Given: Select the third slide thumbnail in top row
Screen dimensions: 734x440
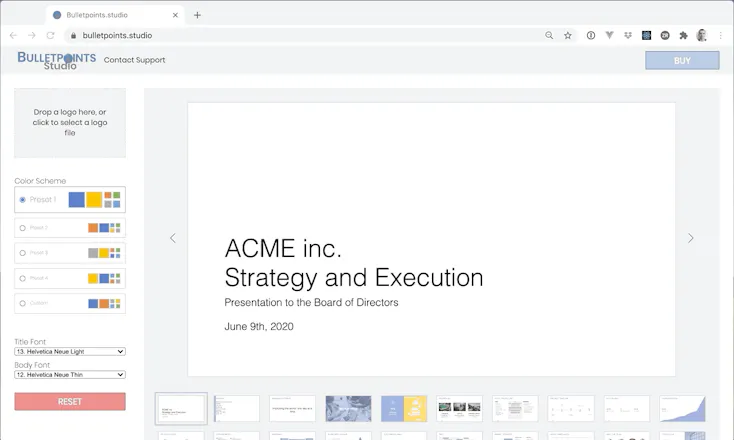Looking at the screenshot, I should click(293, 409).
